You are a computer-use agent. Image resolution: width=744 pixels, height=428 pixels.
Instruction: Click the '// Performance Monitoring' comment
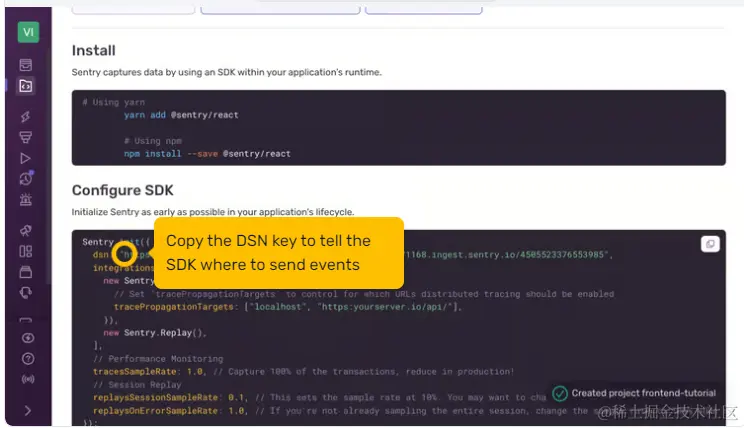(x=158, y=359)
